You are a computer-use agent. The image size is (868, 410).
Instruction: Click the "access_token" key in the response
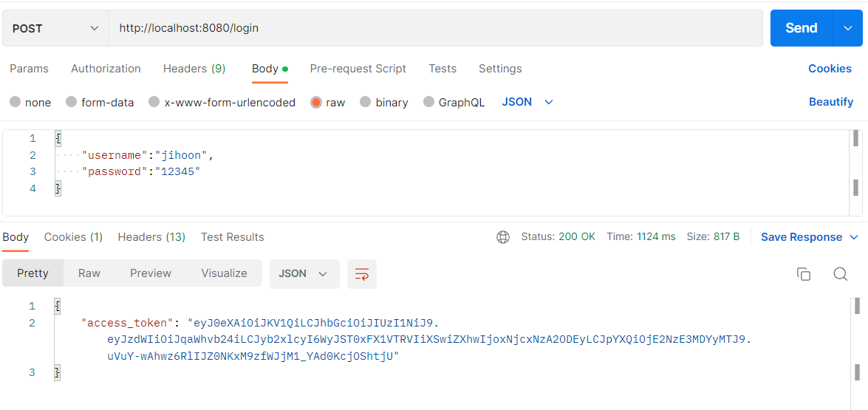[x=128, y=323]
